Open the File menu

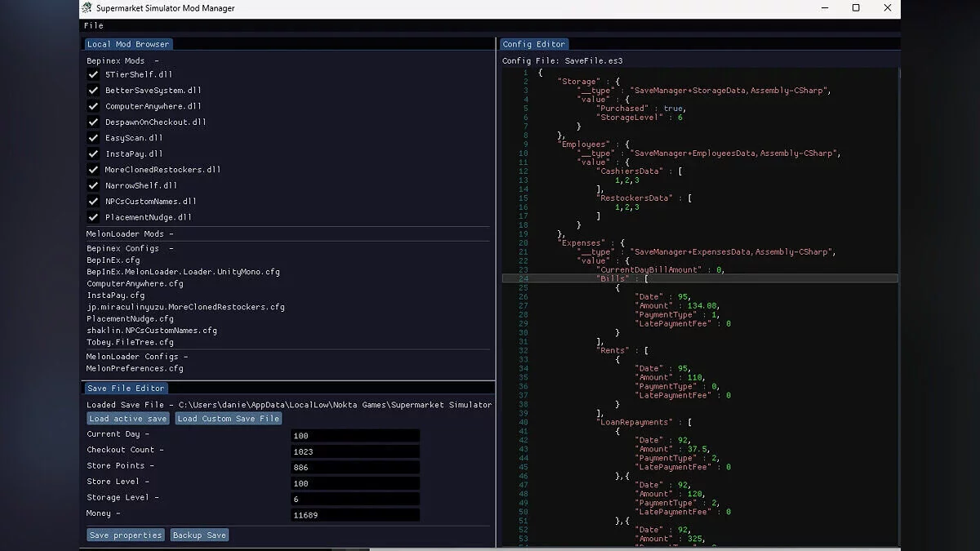pyautogui.click(x=94, y=26)
